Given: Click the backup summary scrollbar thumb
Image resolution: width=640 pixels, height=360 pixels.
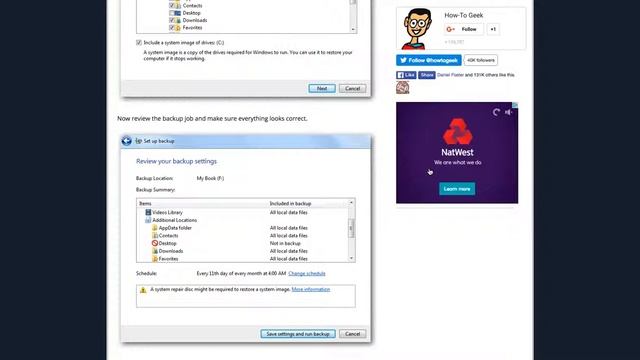Looking at the screenshot, I should pyautogui.click(x=351, y=228).
